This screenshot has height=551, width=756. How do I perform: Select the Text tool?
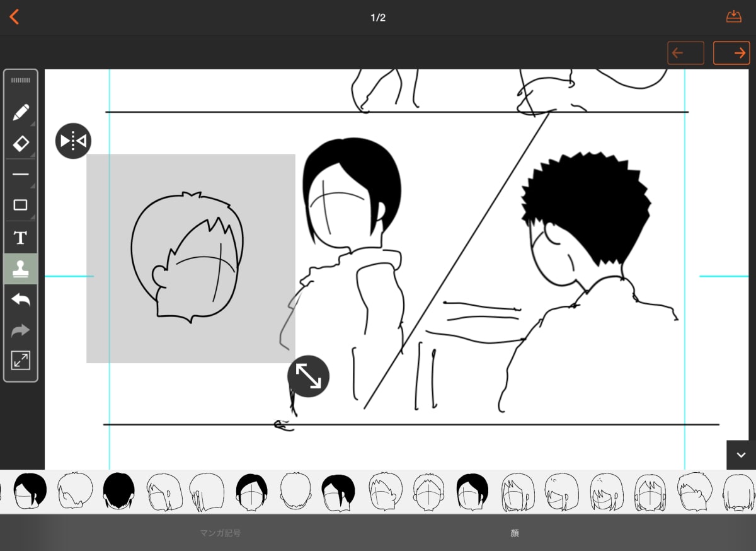(21, 237)
